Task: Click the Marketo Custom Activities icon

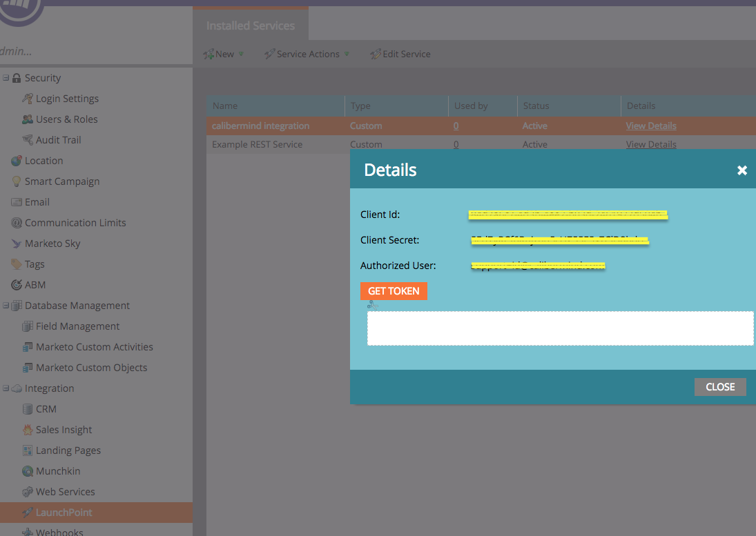Action: [x=28, y=347]
